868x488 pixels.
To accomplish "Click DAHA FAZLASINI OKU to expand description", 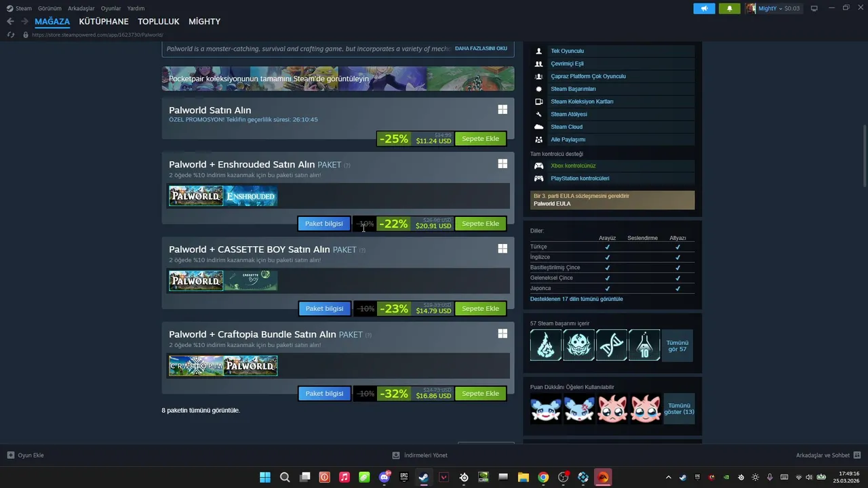I will 481,49.
